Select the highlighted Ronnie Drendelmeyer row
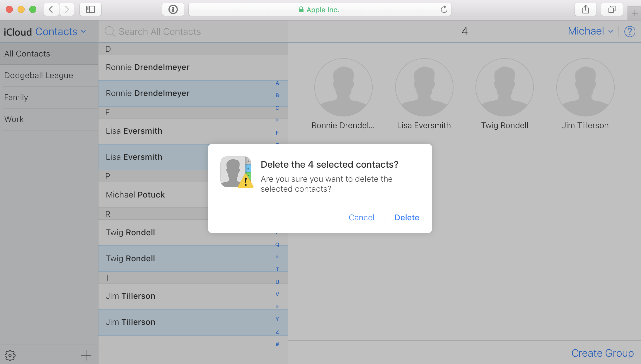 click(x=193, y=94)
